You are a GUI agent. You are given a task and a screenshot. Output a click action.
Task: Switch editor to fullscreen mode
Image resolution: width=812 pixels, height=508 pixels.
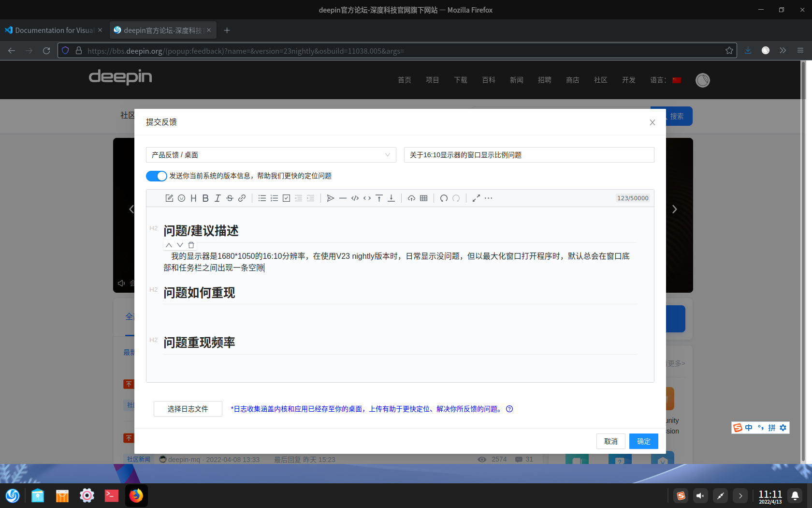click(x=476, y=198)
